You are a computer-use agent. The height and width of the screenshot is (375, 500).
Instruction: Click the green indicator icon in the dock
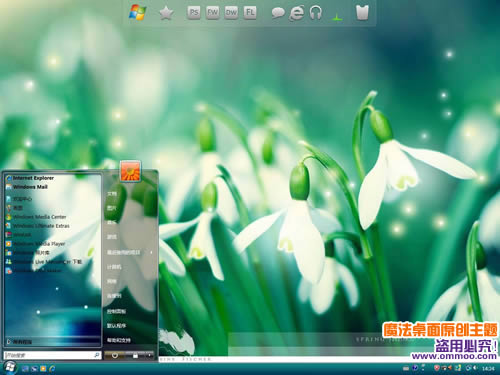(337, 17)
